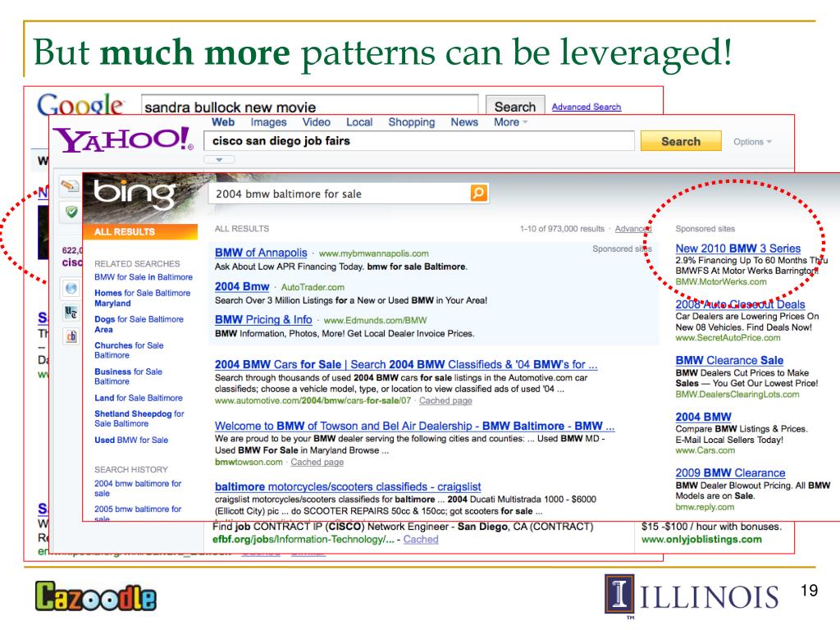Image resolution: width=840 pixels, height=630 pixels.
Task: Open the Yahoo Options dropdown
Action: click(x=752, y=141)
